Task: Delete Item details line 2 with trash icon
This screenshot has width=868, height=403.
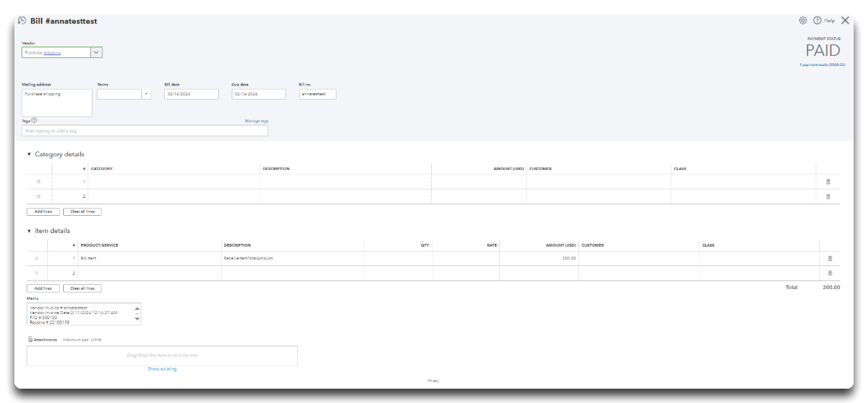Action: [830, 273]
